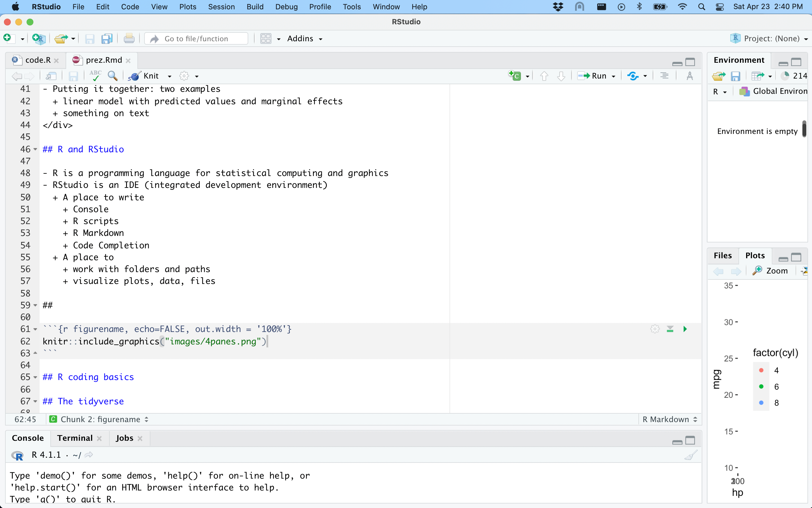The height and width of the screenshot is (508, 812).
Task: Click the Publish document icon
Action: [x=633, y=76]
